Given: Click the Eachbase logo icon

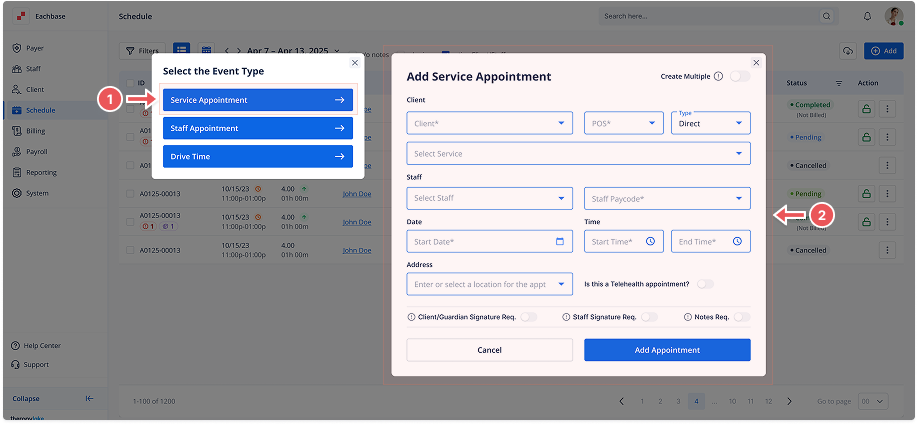Looking at the screenshot, I should pos(22,16).
